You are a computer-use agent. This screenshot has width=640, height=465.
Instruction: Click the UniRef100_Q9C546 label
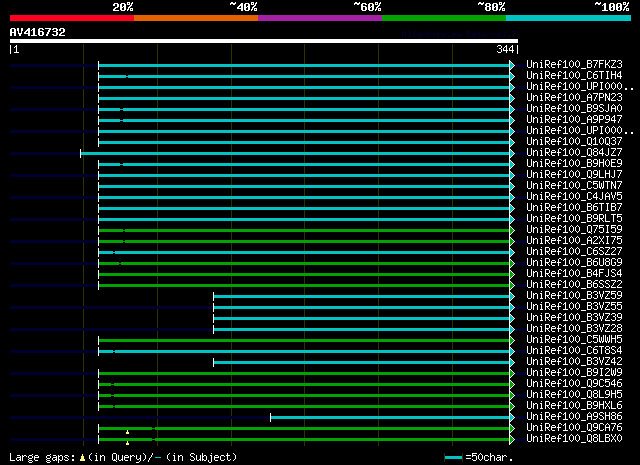[574, 384]
